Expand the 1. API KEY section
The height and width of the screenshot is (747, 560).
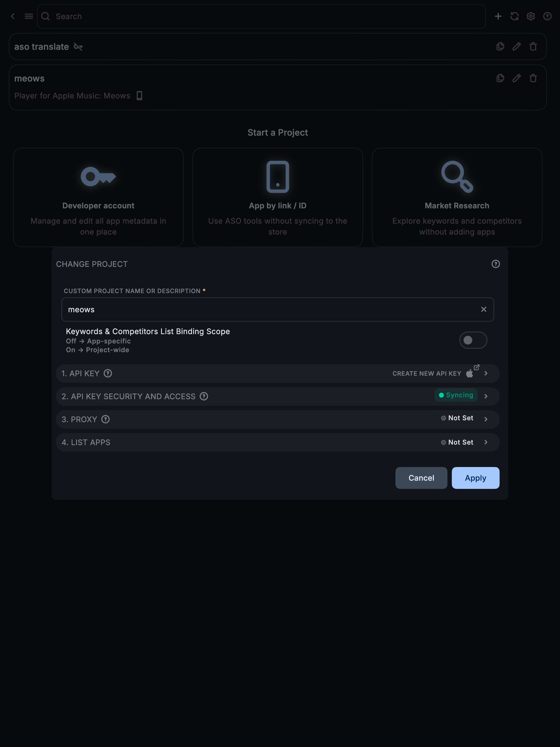(x=486, y=373)
